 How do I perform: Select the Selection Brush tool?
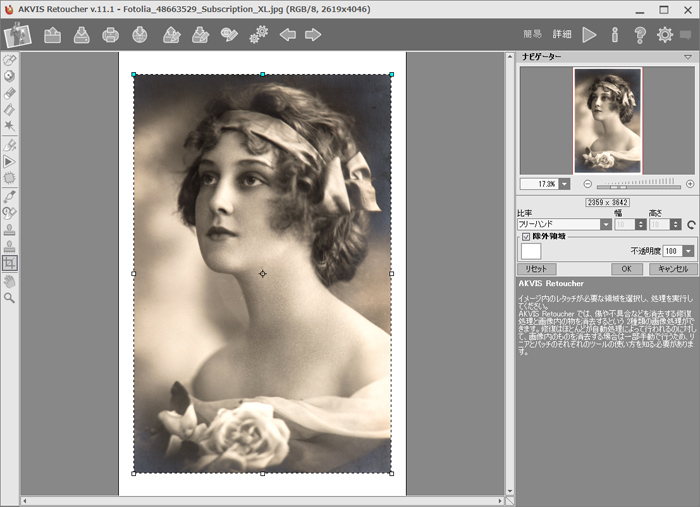pos(9,60)
